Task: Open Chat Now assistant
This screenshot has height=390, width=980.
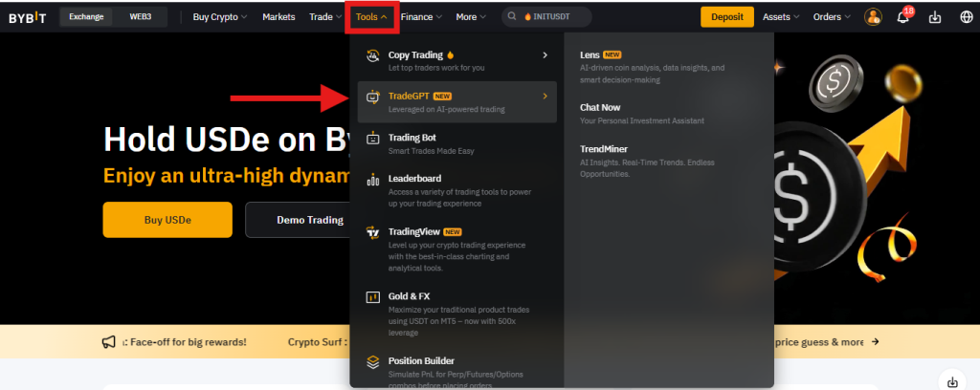Action: (x=642, y=114)
